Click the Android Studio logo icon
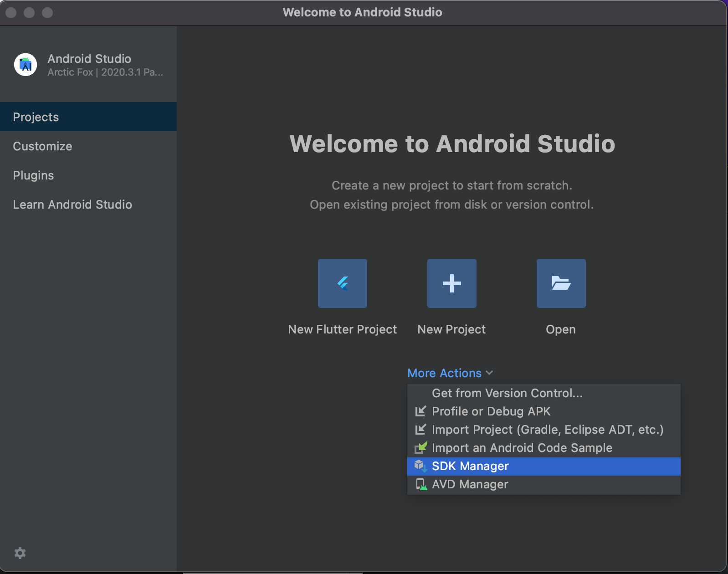The height and width of the screenshot is (574, 728). [x=26, y=65]
